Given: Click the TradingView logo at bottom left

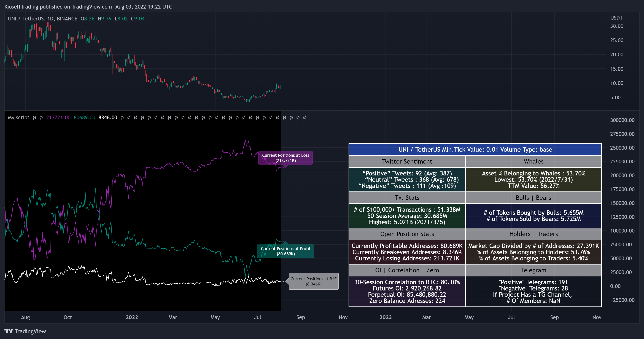Looking at the screenshot, I should pyautogui.click(x=25, y=331).
